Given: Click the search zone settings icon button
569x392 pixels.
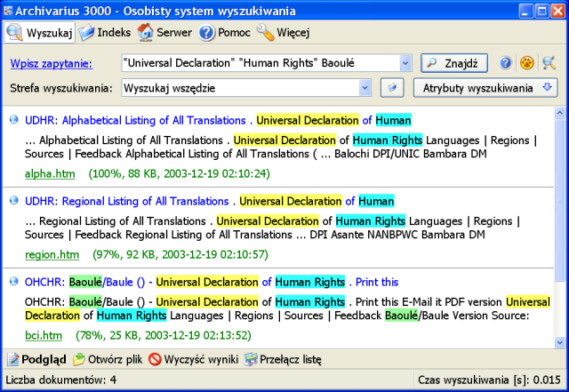Looking at the screenshot, I should tap(392, 89).
